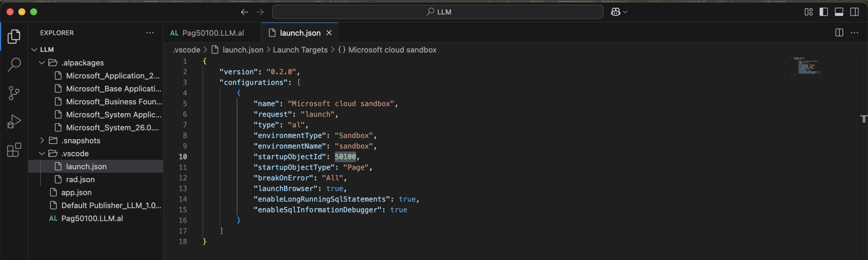Customize layout icon in title bar

[809, 12]
